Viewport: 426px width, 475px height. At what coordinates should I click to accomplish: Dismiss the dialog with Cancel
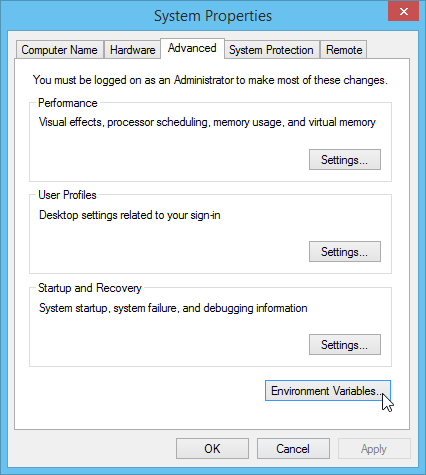point(293,449)
